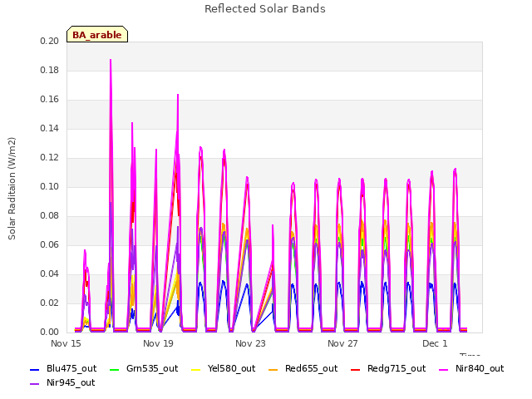Click the Nov 15 x-axis label
The width and height of the screenshot is (532, 399).
point(66,343)
